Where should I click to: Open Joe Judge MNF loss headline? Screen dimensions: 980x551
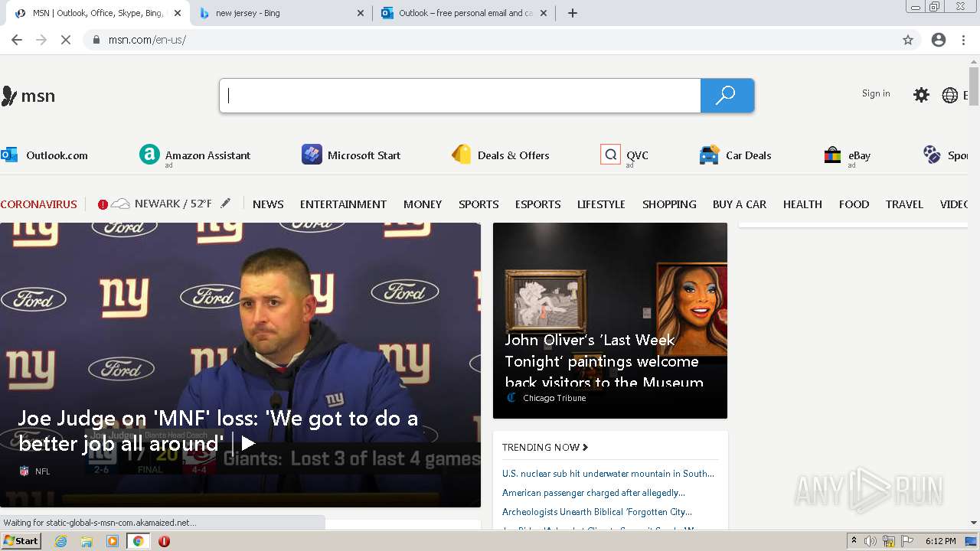pos(218,431)
